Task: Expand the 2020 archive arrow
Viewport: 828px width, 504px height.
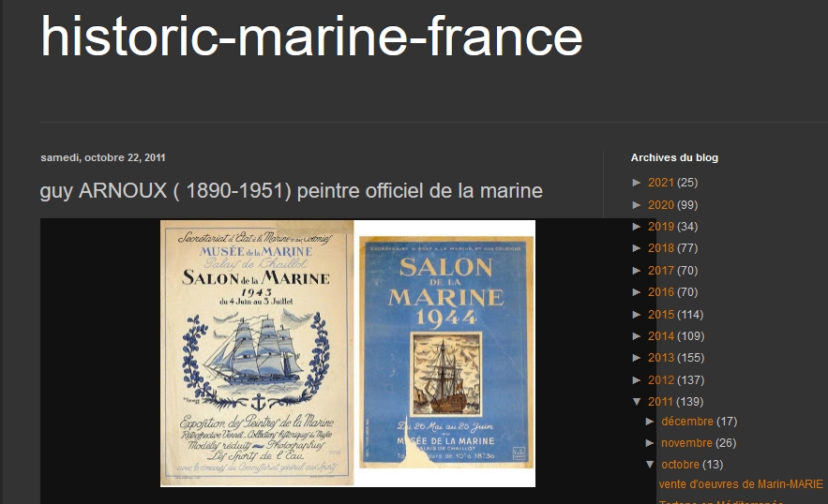Action: click(x=637, y=205)
